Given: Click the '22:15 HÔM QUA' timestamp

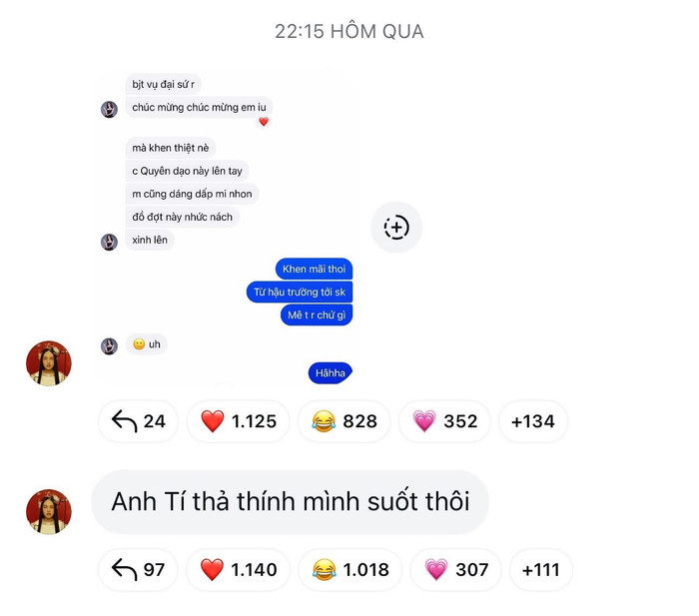Looking at the screenshot, I should pos(349,32).
